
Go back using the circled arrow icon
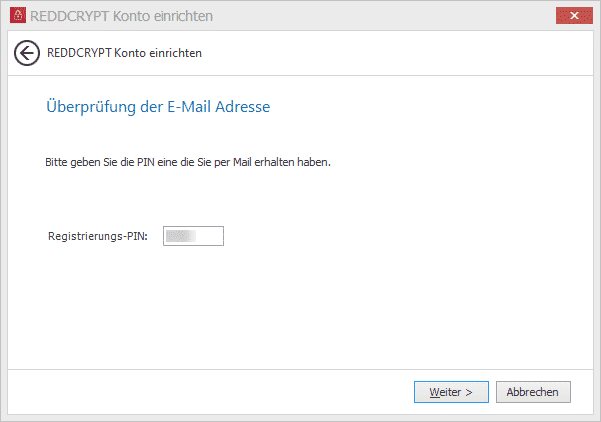click(x=27, y=53)
